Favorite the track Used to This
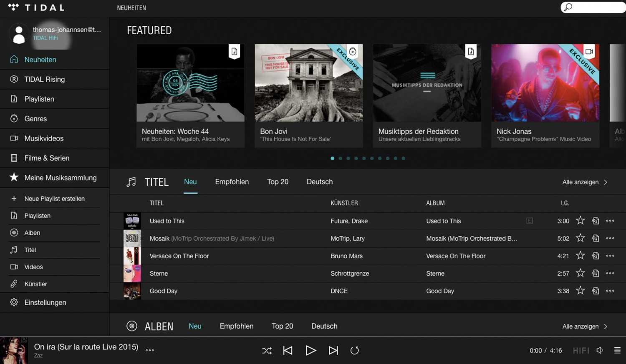Screen dimensions: 626x364 tap(580, 221)
